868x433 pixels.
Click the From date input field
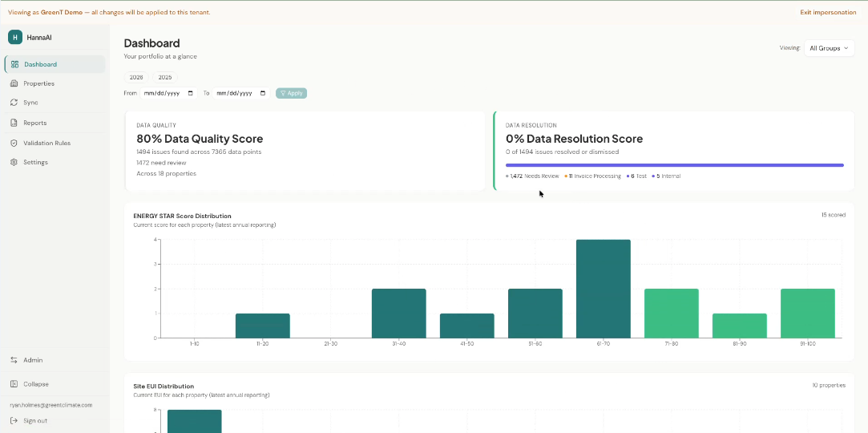pos(168,94)
